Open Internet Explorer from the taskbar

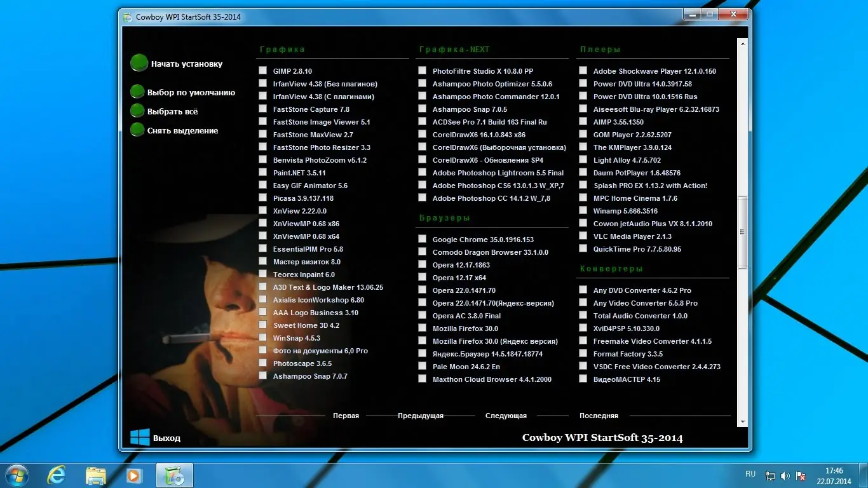[56, 475]
